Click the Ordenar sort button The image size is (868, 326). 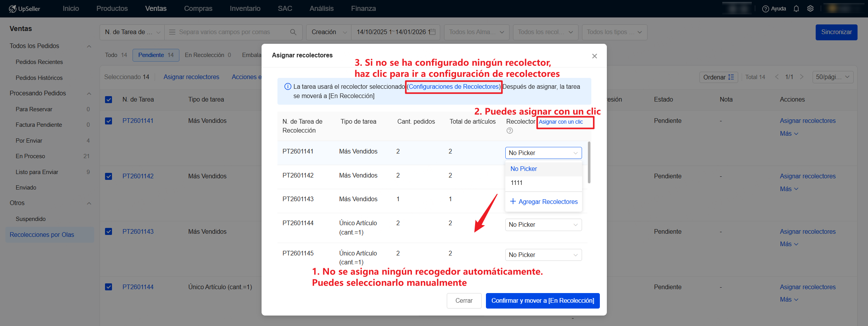718,77
